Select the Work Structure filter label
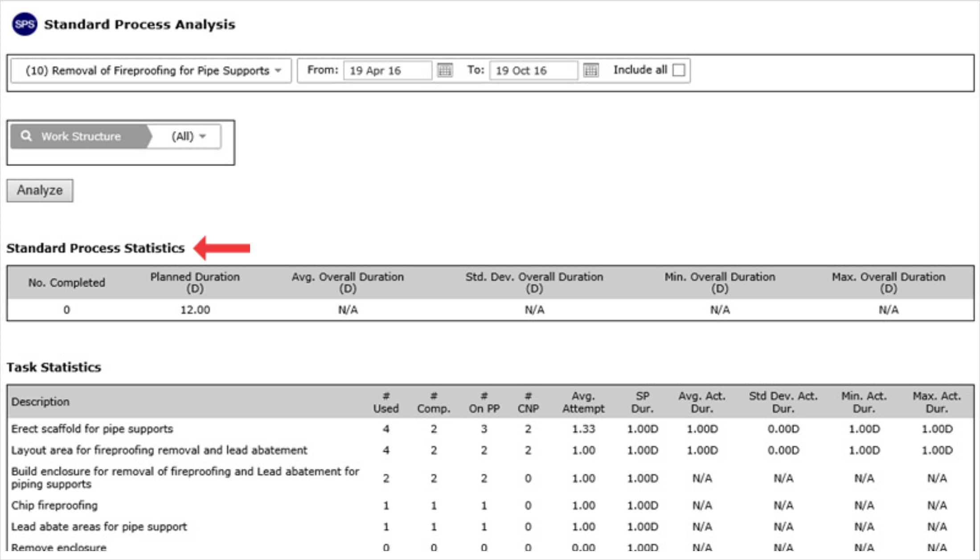The width and height of the screenshot is (980, 560). click(x=81, y=136)
